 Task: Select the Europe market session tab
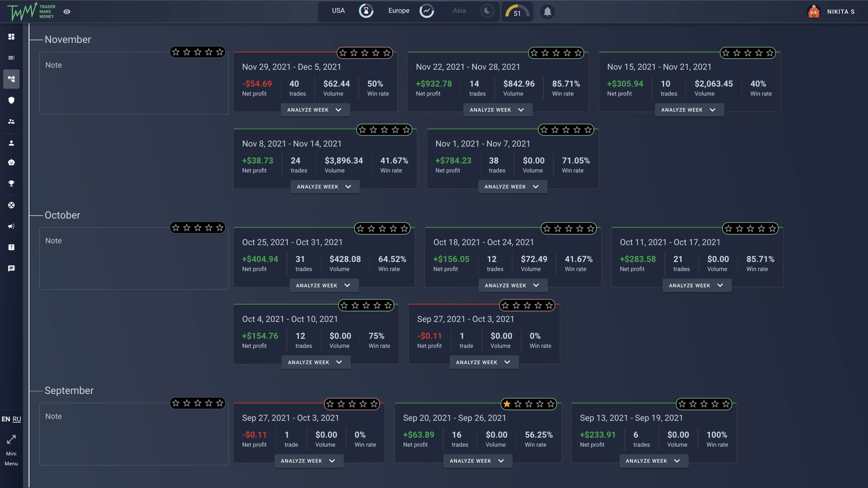(x=399, y=11)
